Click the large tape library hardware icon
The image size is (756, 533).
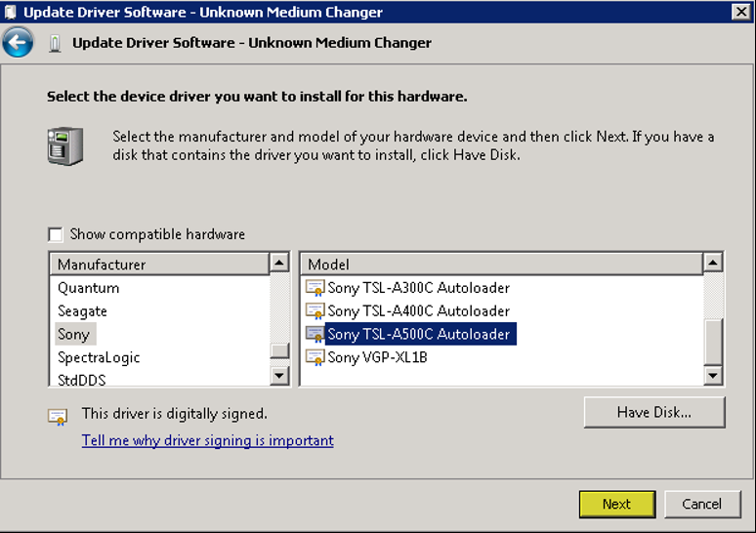[65, 146]
